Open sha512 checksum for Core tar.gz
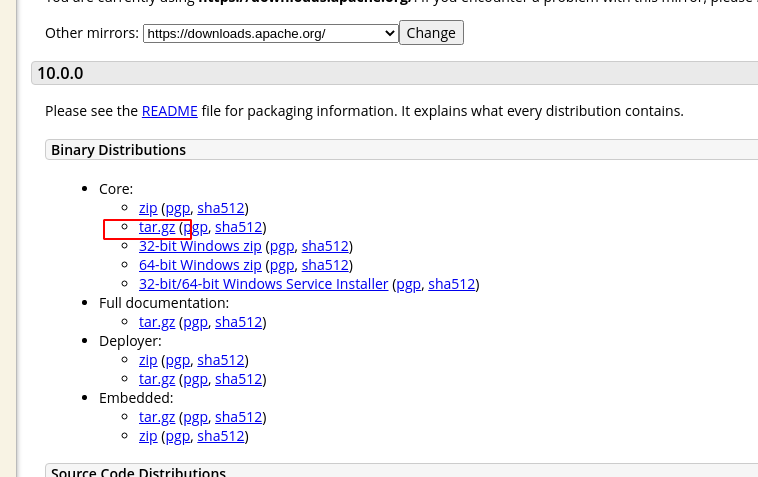758x477 pixels. pos(238,227)
